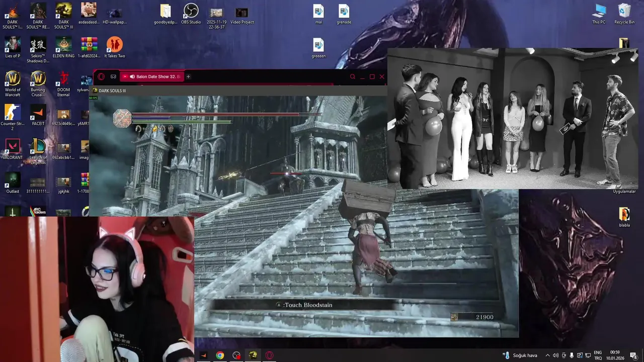
Task: Open FACEIT from the taskbar
Action: tap(203, 355)
